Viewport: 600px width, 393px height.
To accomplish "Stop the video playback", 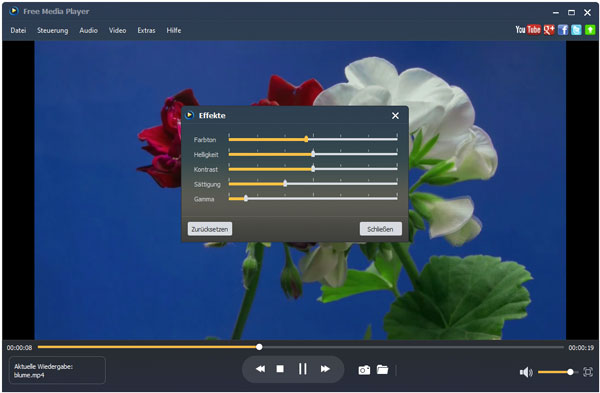I will click(280, 369).
